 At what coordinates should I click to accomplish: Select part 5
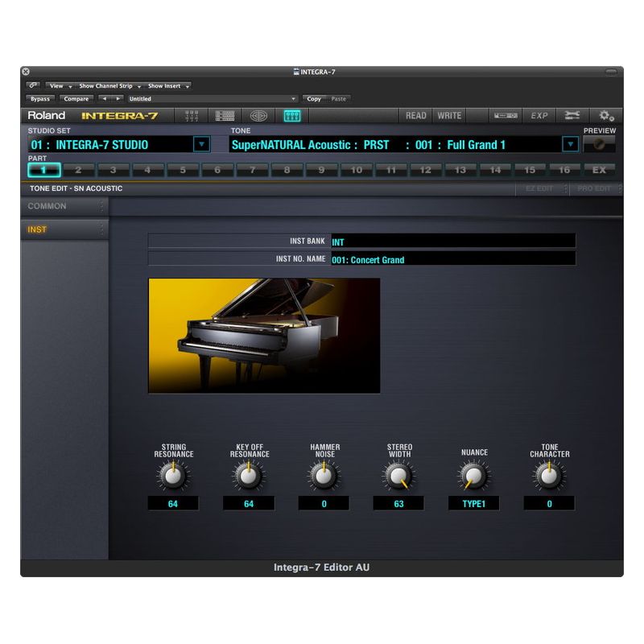pos(183,170)
